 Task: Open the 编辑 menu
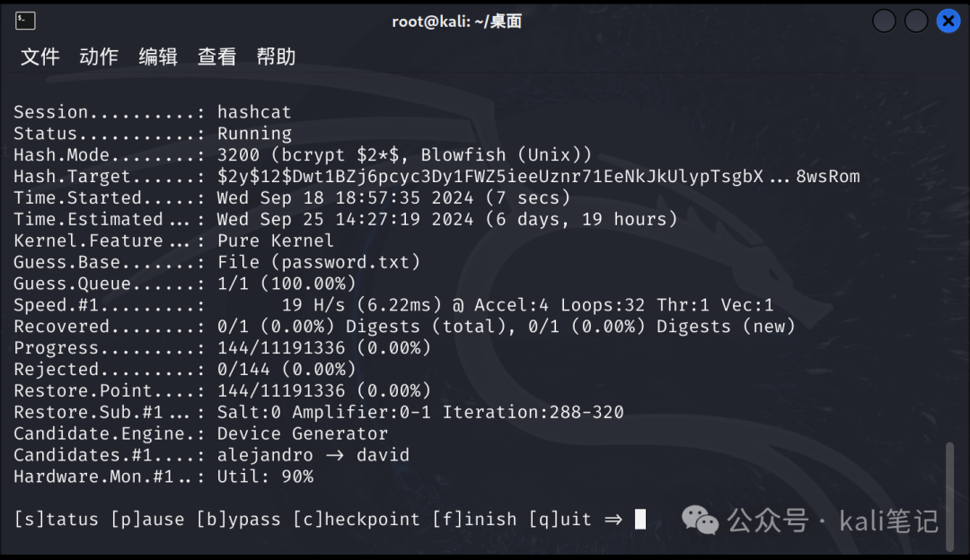(158, 57)
